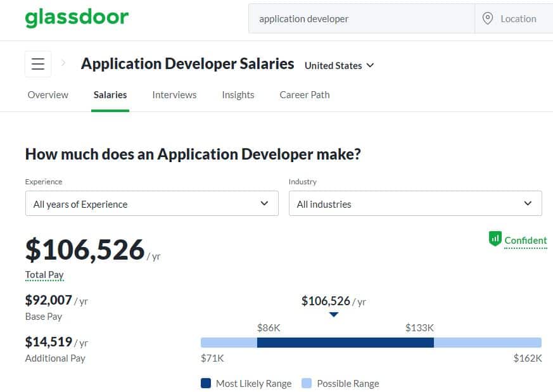The width and height of the screenshot is (553, 392).
Task: Click the Application Developer Salaries heading
Action: 188,64
